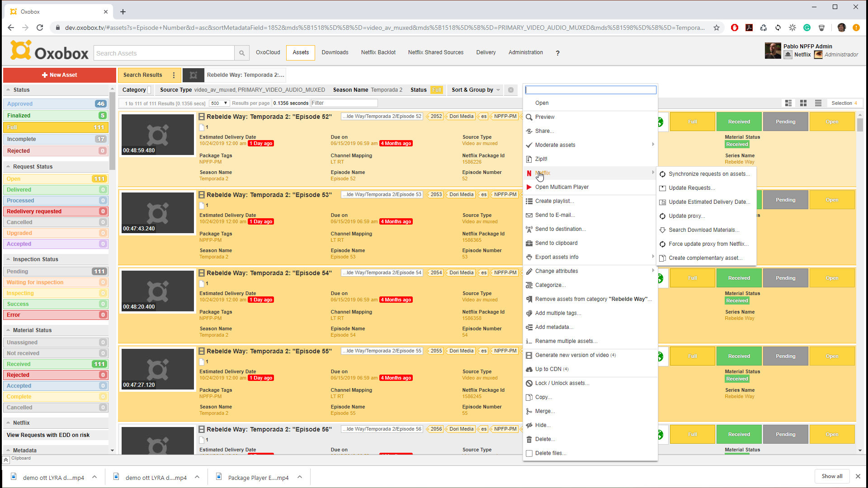Toggle the Finalized status filter

click(x=56, y=116)
